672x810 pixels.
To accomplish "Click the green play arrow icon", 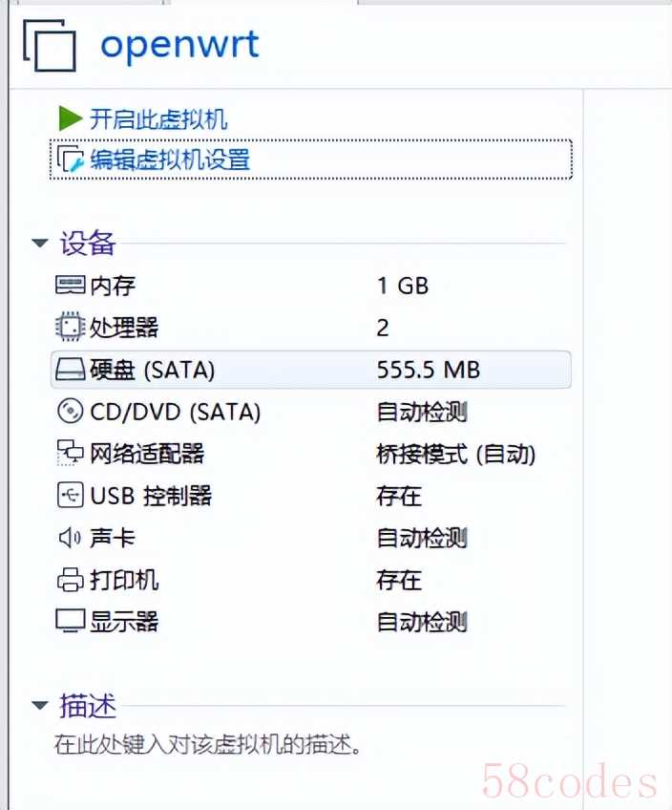I will [71, 118].
